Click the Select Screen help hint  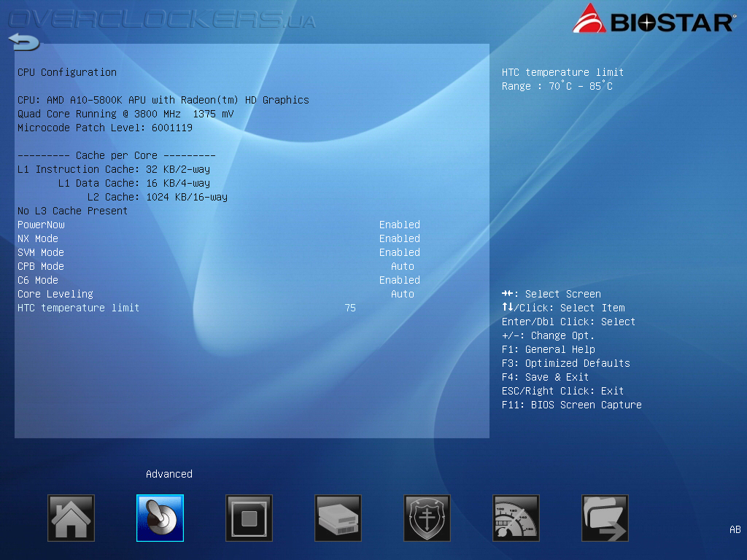pos(551,295)
